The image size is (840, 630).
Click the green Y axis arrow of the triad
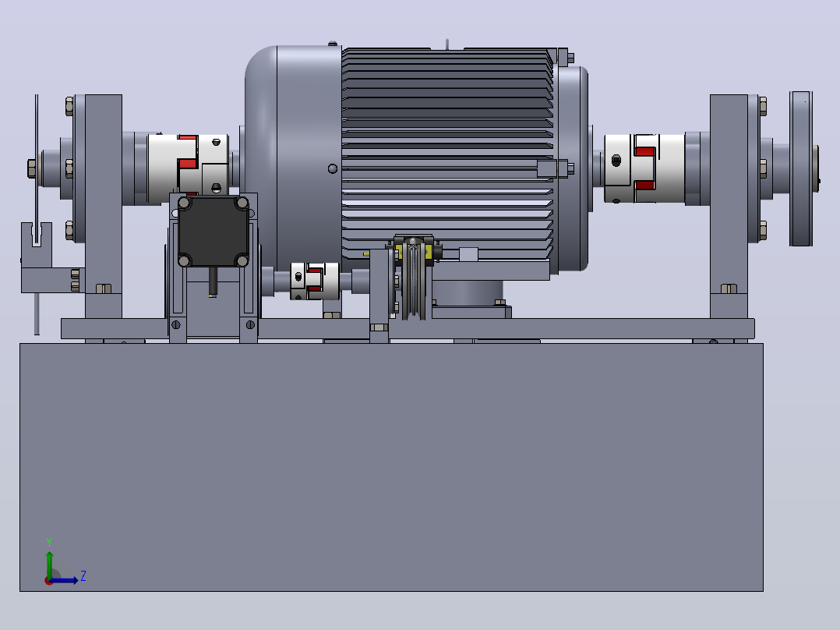point(49,564)
